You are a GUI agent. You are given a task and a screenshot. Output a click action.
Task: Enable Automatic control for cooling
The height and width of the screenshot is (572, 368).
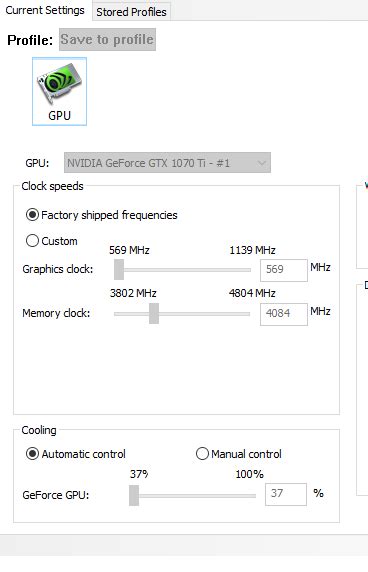tap(32, 454)
